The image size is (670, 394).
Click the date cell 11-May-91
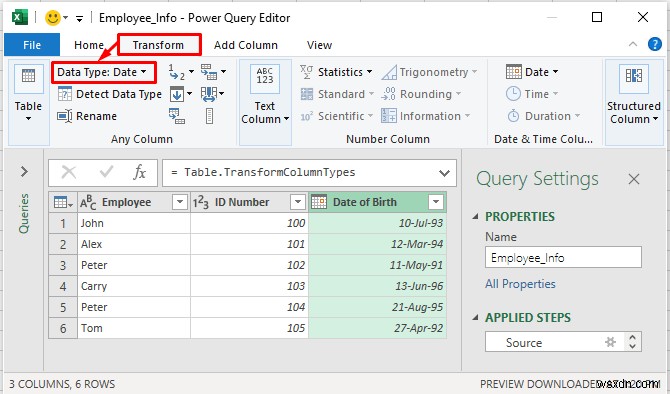tap(377, 265)
